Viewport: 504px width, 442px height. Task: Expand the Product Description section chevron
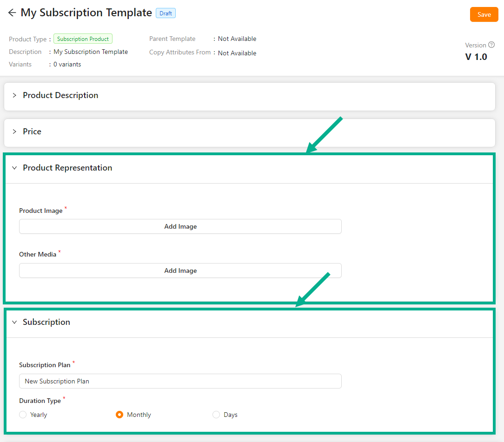tap(14, 95)
